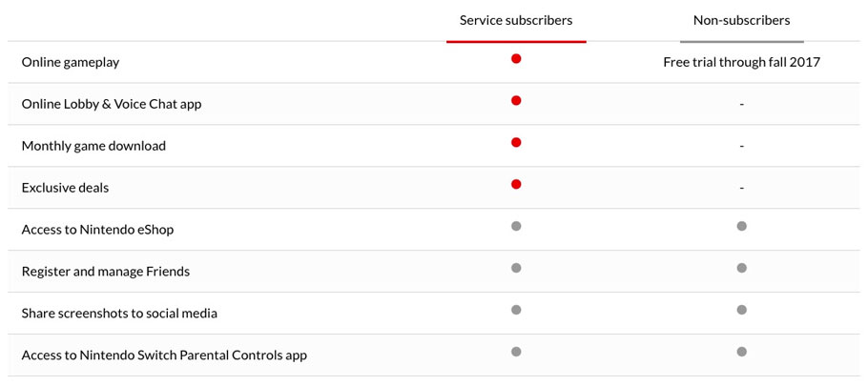
Task: Select the Non-subscribers column header
Action: pos(742,21)
